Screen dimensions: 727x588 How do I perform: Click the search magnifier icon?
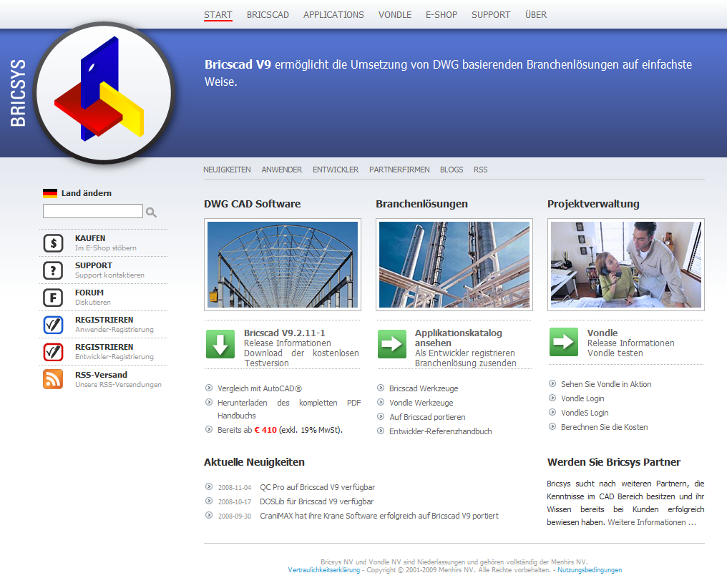coord(151,212)
